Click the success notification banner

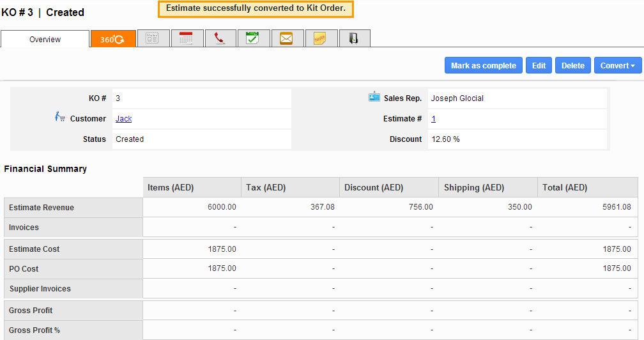tap(256, 9)
